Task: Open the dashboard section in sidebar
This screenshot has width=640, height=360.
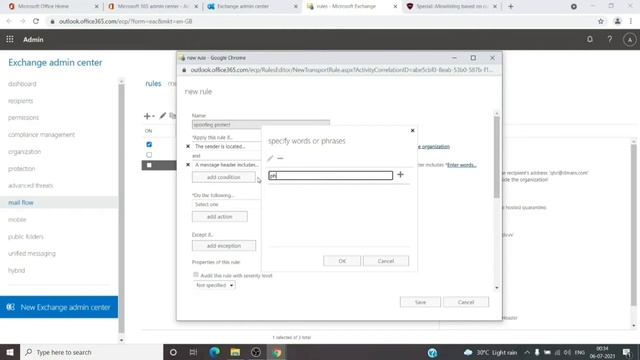Action: 22,84
